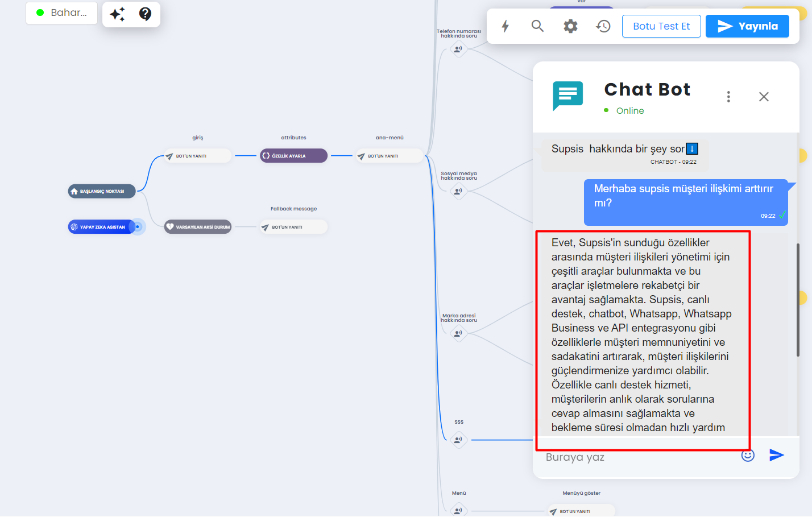Click the emoji picker smiley icon
The height and width of the screenshot is (517, 812).
(x=748, y=455)
